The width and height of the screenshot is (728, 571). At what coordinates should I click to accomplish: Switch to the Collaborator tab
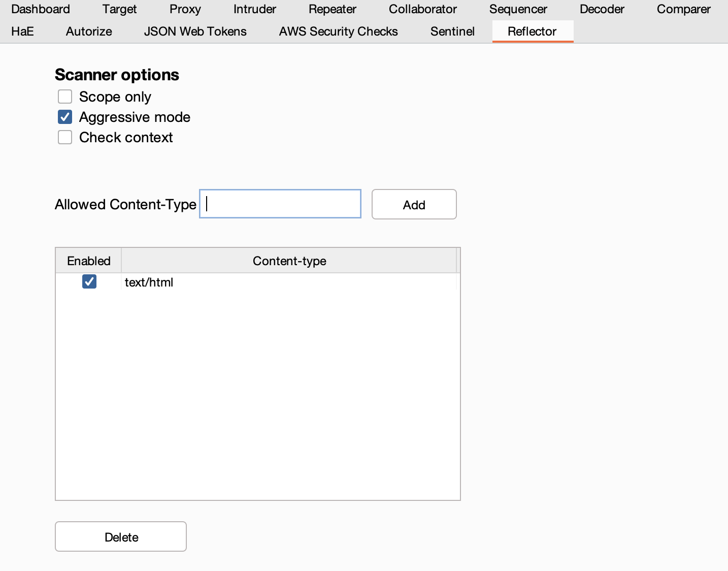coord(423,9)
